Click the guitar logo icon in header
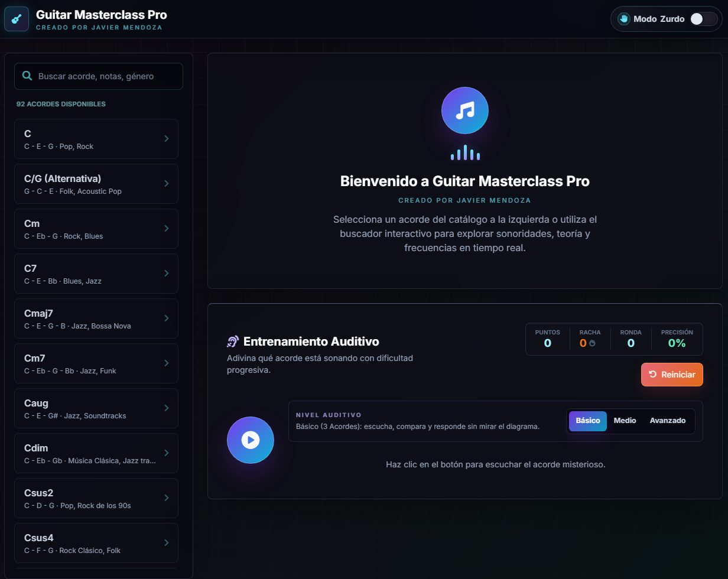The image size is (728, 579). point(17,19)
